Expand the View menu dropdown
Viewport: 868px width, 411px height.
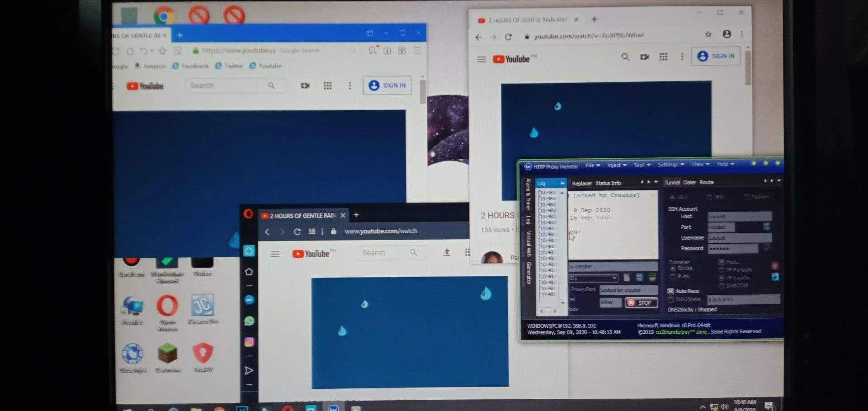[x=700, y=164]
